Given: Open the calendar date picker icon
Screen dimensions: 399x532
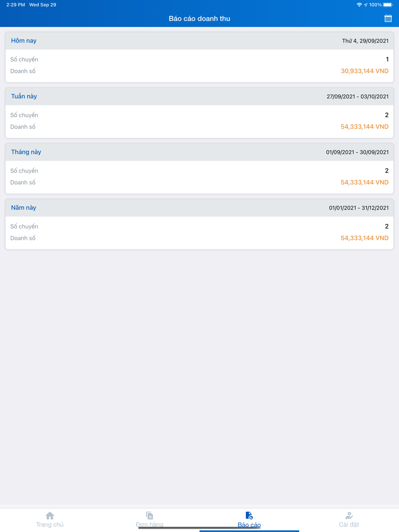Looking at the screenshot, I should coord(388,18).
